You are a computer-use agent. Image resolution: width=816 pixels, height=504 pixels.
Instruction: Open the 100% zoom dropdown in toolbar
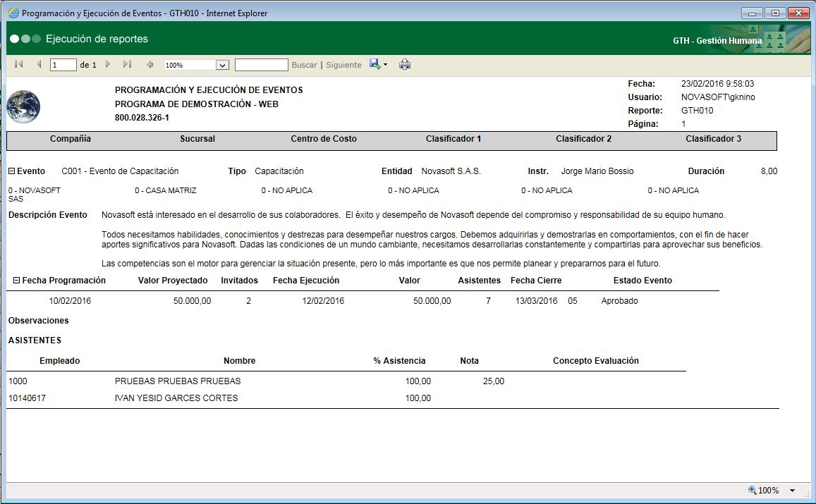[x=222, y=65]
